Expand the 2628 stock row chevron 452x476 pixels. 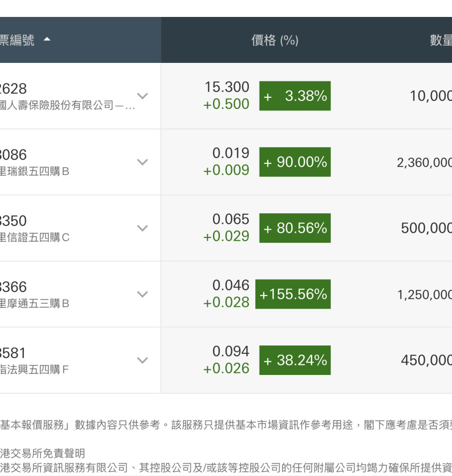[142, 96]
